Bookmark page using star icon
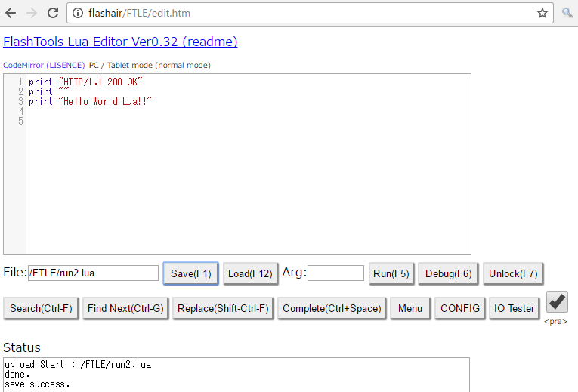578x392 pixels. (x=542, y=13)
